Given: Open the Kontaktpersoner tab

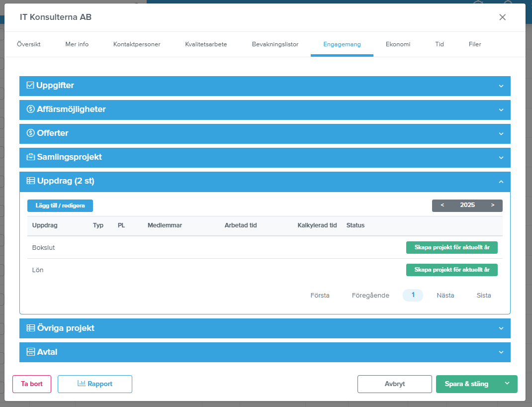Looking at the screenshot, I should point(137,44).
